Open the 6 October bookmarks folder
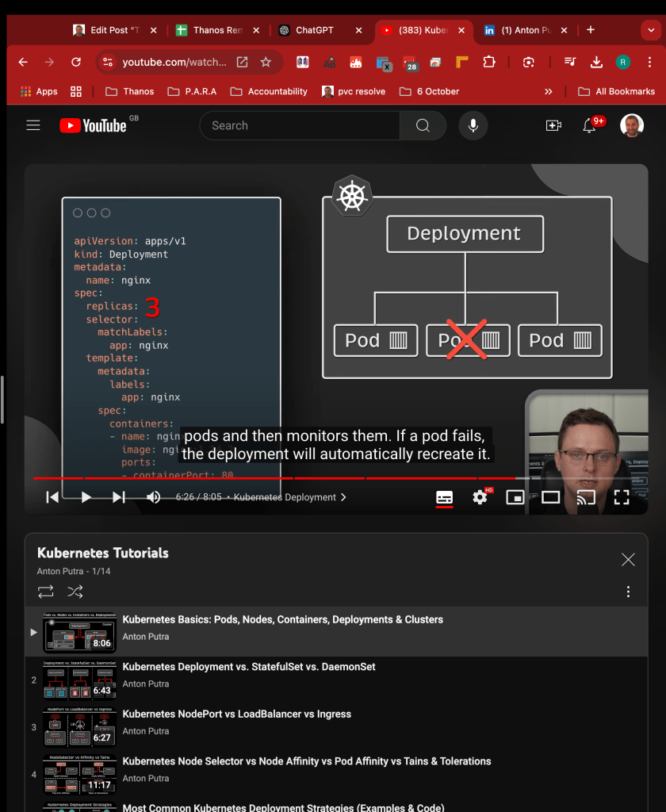This screenshot has height=812, width=666. pyautogui.click(x=429, y=92)
